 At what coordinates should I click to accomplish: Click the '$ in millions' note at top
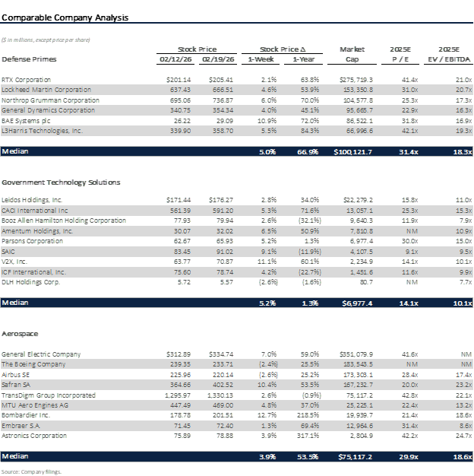tap(45, 40)
